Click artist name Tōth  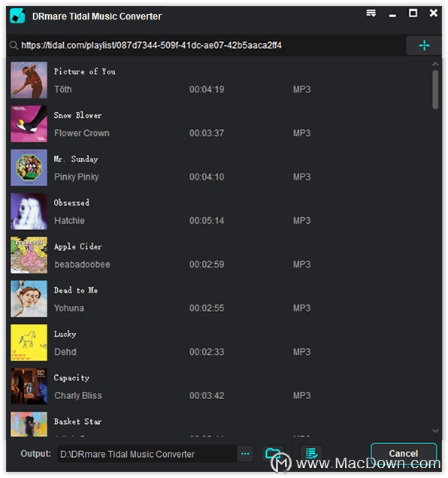(x=63, y=89)
